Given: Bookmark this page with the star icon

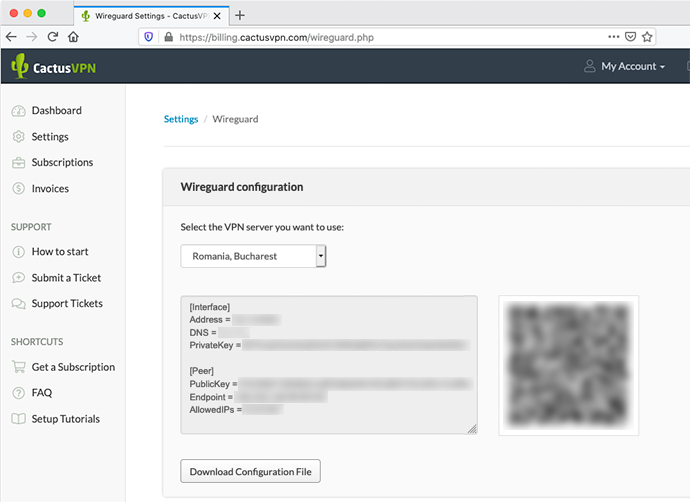Looking at the screenshot, I should click(x=647, y=37).
